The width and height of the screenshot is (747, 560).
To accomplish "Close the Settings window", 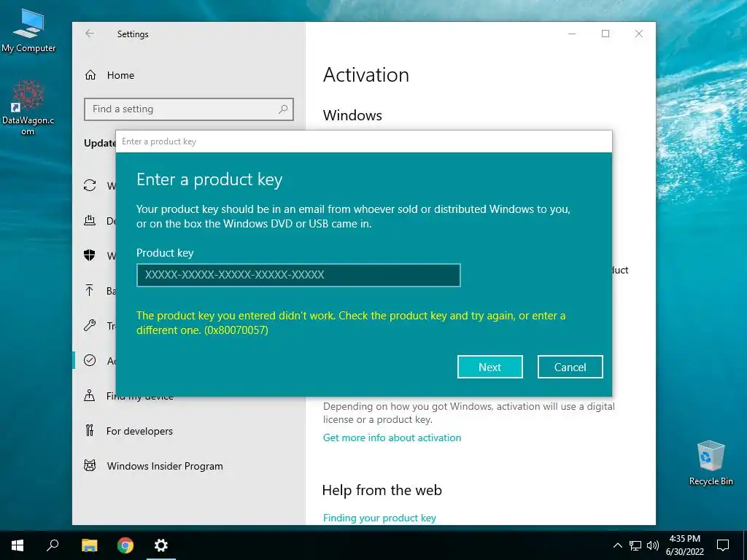I will point(639,34).
